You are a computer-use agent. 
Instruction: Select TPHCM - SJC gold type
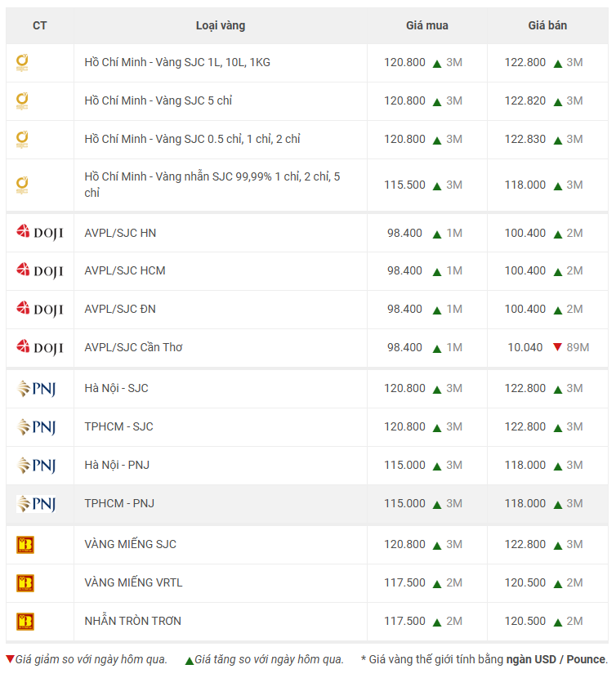coord(119,426)
